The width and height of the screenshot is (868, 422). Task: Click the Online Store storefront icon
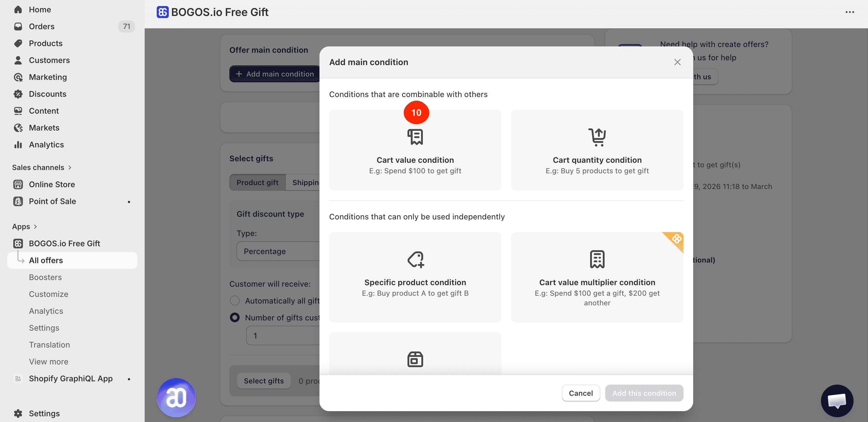(x=18, y=184)
